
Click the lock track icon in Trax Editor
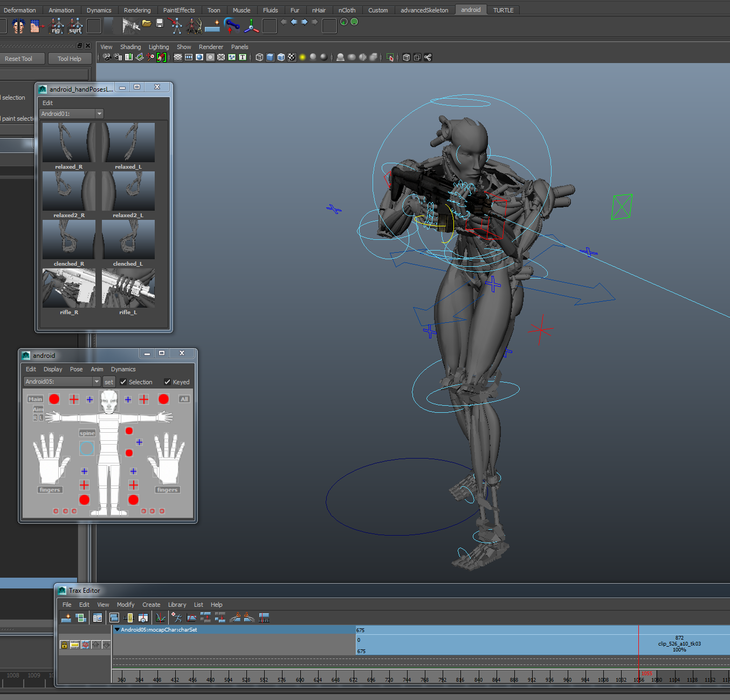pos(64,645)
